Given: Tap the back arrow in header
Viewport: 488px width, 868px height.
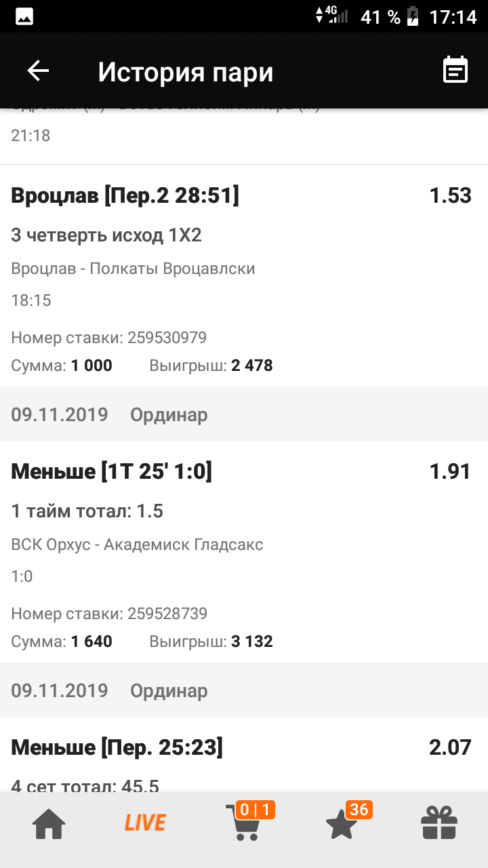Looking at the screenshot, I should 38,71.
